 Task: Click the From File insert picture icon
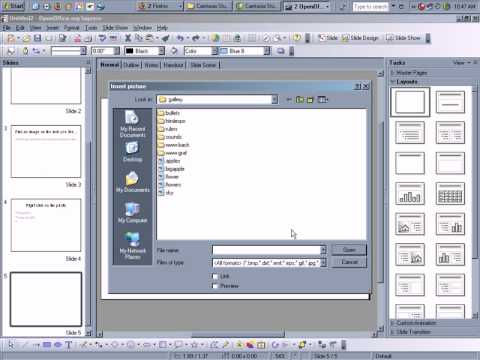[250, 345]
